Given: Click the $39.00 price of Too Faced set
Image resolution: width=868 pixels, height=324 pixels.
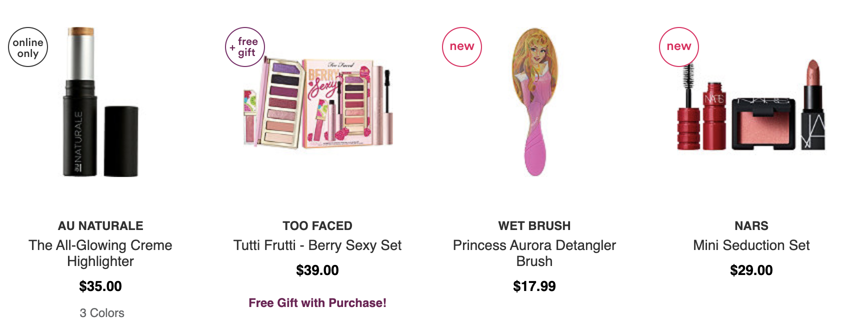Looking at the screenshot, I should tap(317, 270).
